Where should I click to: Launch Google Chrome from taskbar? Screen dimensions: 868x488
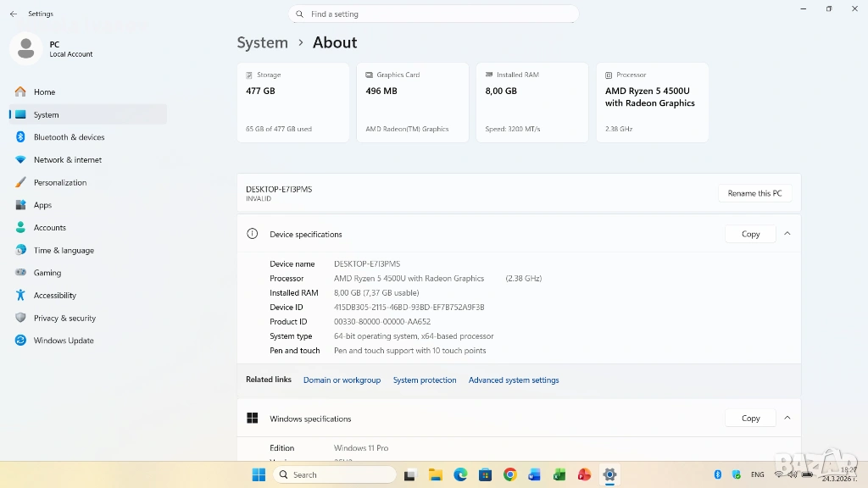(509, 474)
